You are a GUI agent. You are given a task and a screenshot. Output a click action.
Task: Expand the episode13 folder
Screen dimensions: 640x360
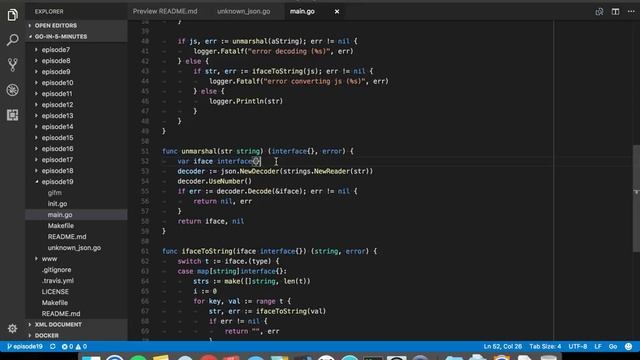[x=57, y=116]
